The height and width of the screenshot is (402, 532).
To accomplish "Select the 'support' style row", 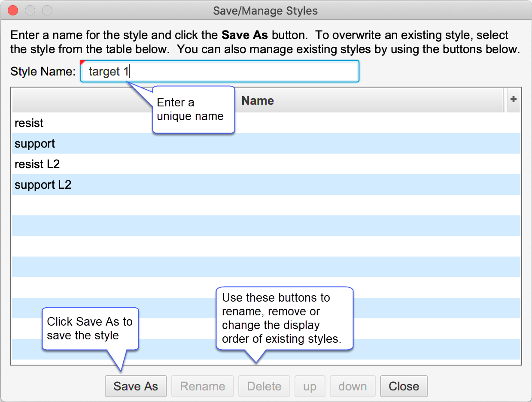I will coord(35,144).
